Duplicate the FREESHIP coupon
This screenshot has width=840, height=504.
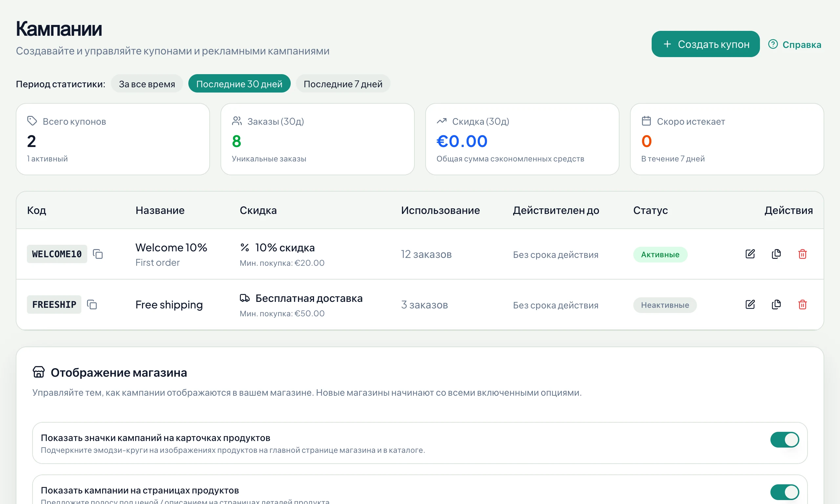[776, 304]
